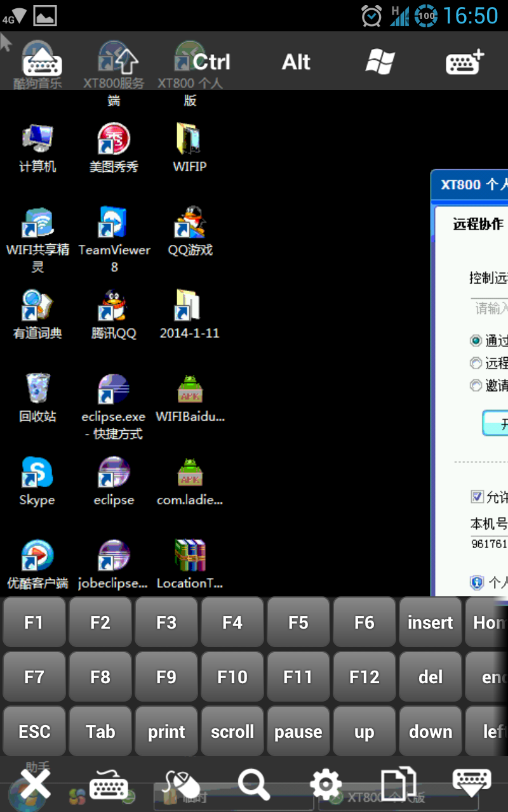
Task: Toggle the Ctrl modifier key
Action: (211, 62)
